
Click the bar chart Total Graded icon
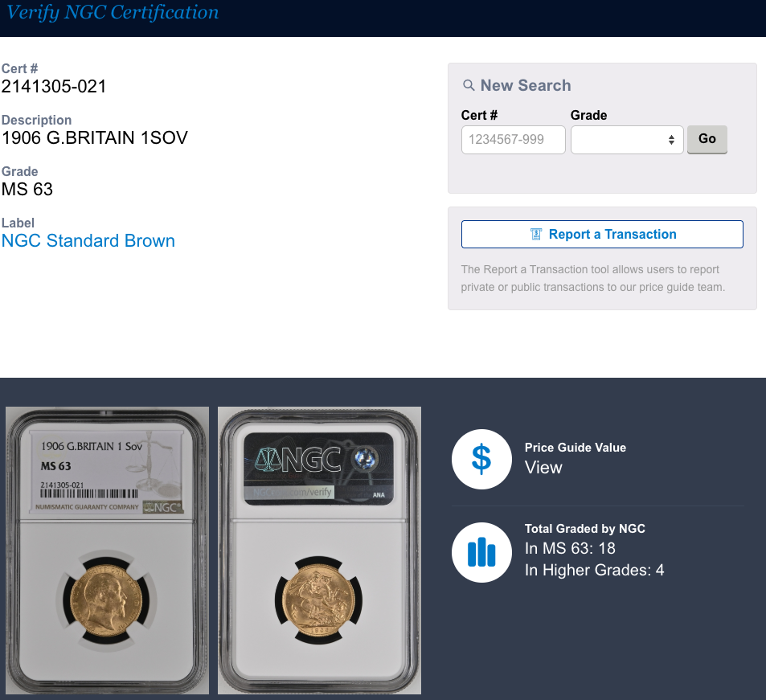point(481,552)
